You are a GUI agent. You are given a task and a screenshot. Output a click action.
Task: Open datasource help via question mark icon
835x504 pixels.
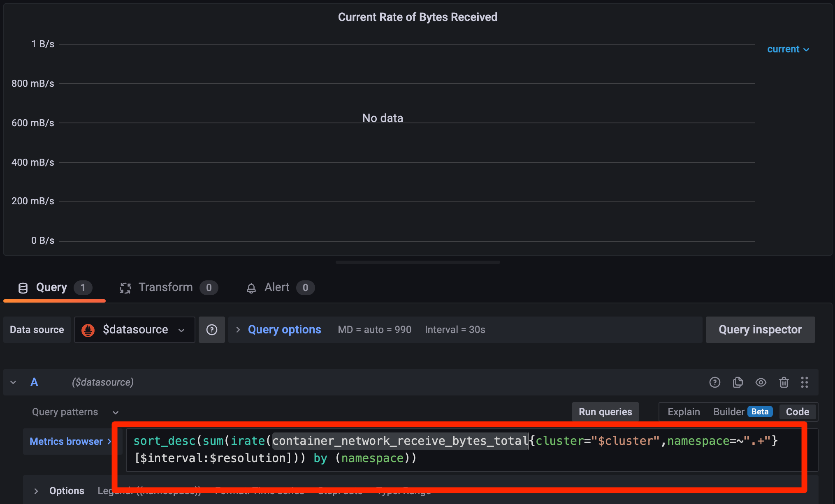click(x=211, y=329)
